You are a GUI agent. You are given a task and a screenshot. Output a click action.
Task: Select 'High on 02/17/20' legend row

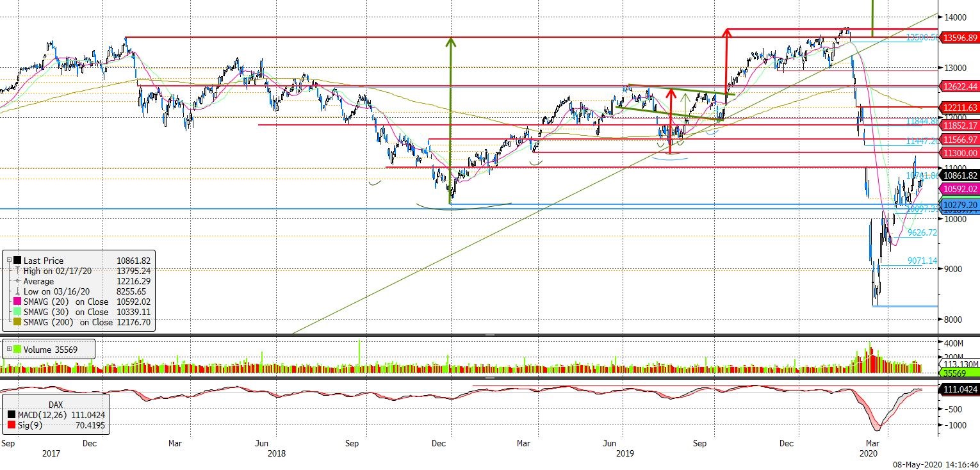click(x=58, y=271)
